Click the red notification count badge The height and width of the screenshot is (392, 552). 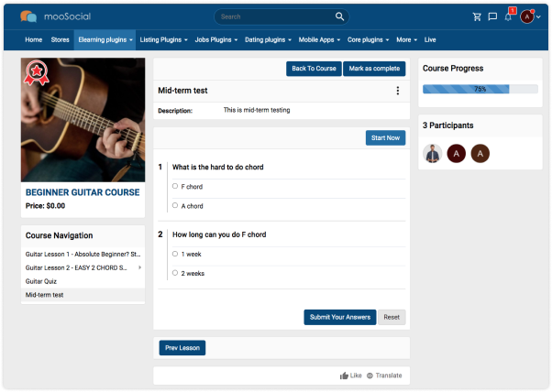click(513, 11)
